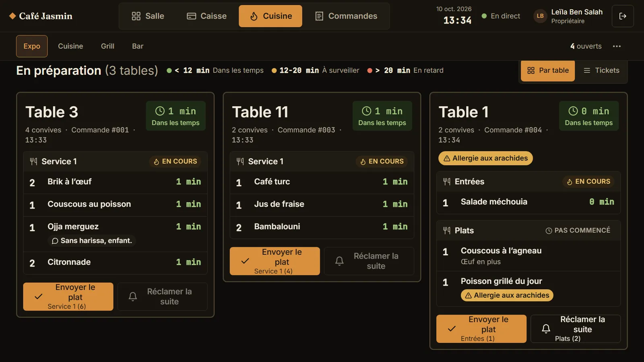644x362 pixels.
Task: Click the Sans harissa, enfant note
Action: [x=92, y=241]
